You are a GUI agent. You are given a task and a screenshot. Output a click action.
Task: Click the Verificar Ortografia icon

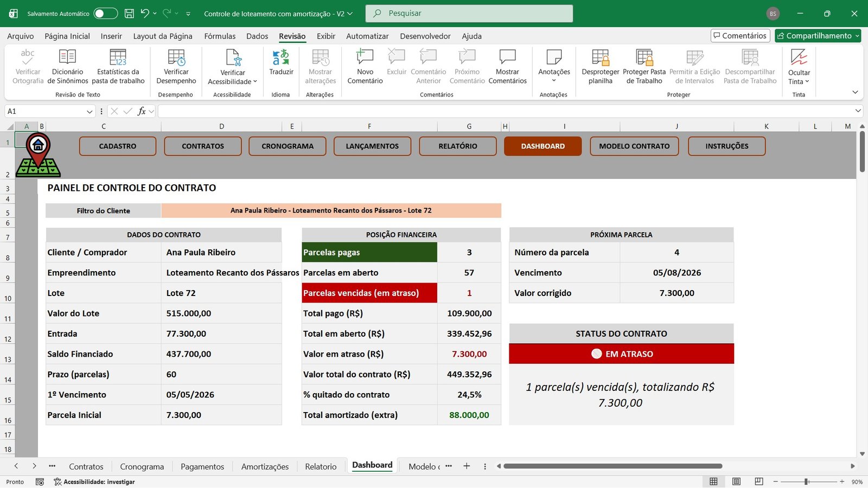coord(27,56)
